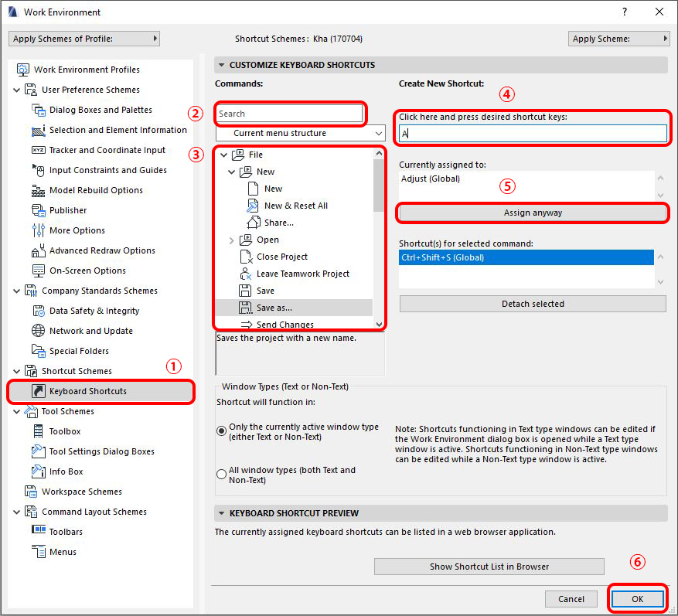Click the Advanced Redraw Options icon

pos(39,250)
